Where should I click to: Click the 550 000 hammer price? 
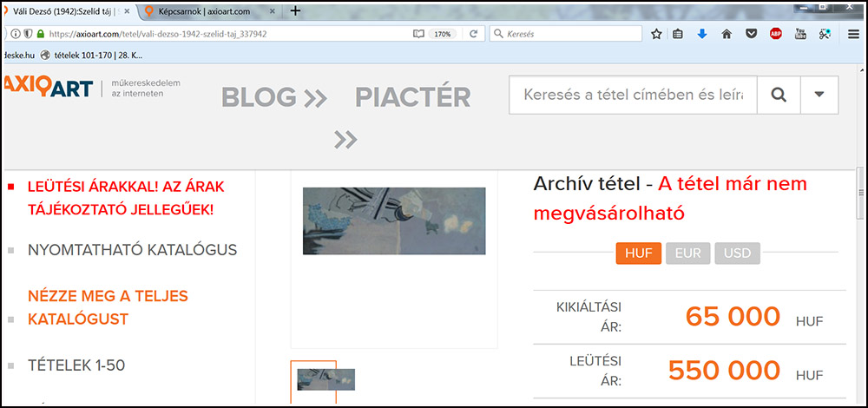[724, 371]
